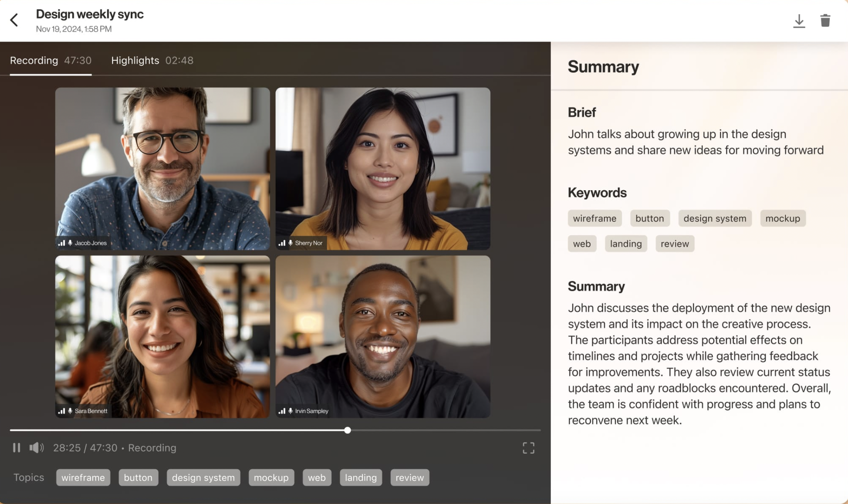Select the design system topic chip
The image size is (848, 504).
point(203,477)
